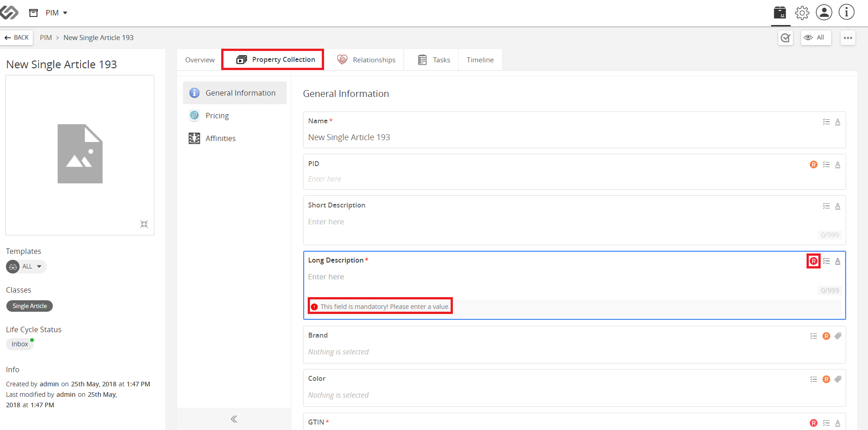Switch to the Overview tab
This screenshot has width=868, height=430.
pyautogui.click(x=200, y=60)
